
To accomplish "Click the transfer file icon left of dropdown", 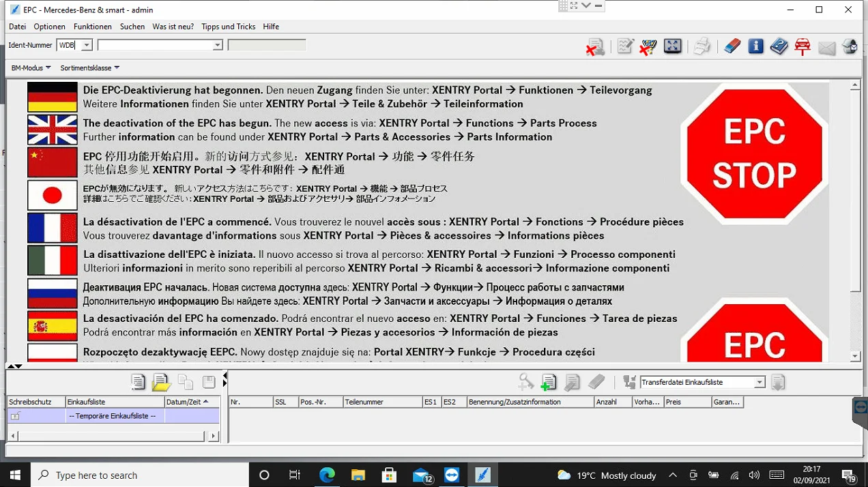I will pyautogui.click(x=629, y=383).
